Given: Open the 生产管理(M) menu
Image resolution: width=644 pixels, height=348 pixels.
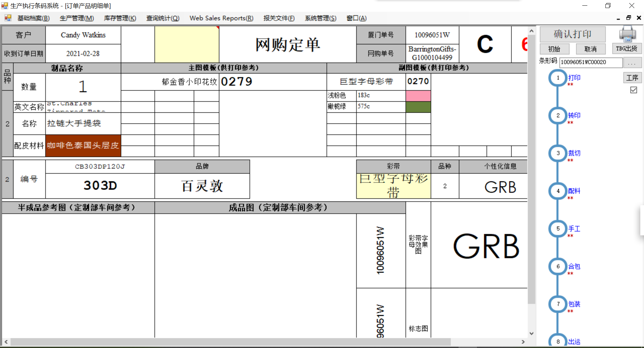Looking at the screenshot, I should point(76,18).
